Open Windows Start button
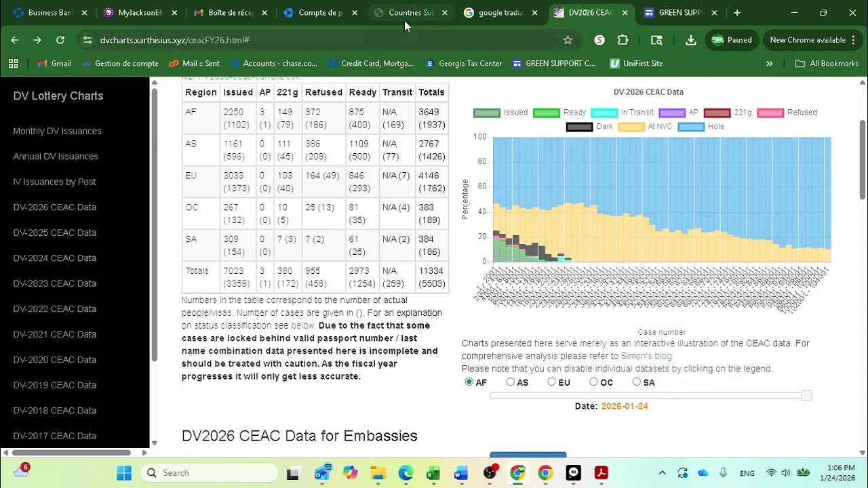 click(x=124, y=473)
